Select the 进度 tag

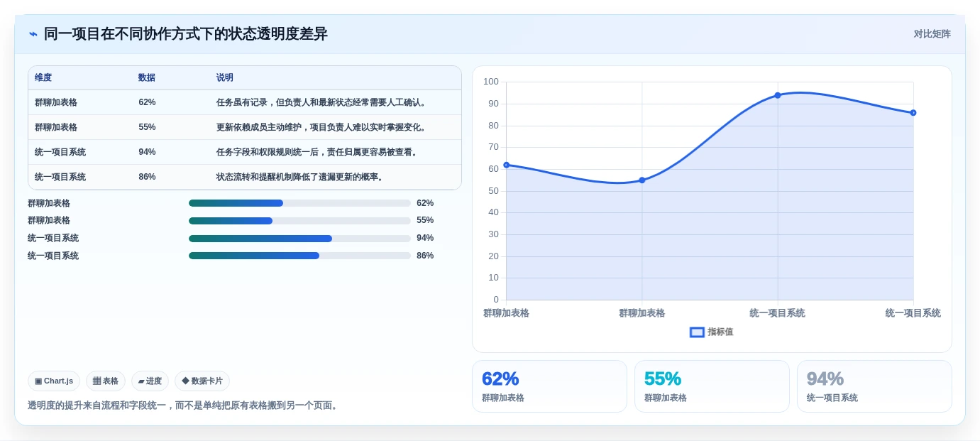(150, 381)
